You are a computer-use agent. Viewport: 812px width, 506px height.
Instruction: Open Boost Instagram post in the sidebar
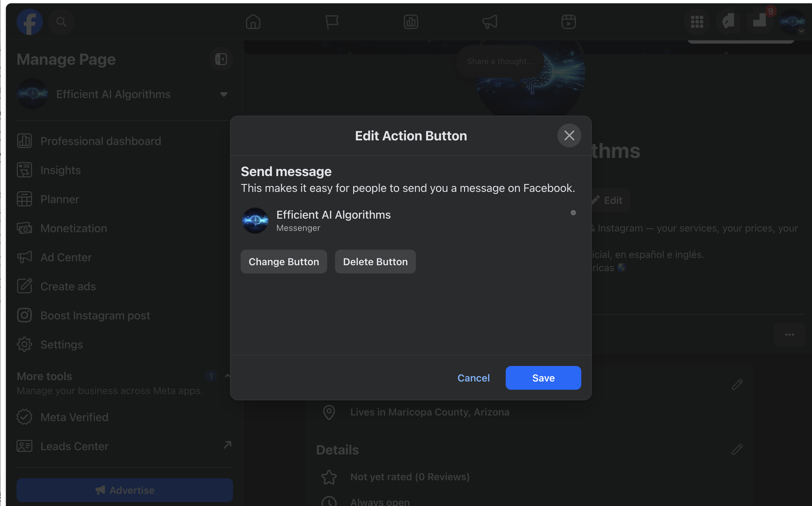[124, 315]
